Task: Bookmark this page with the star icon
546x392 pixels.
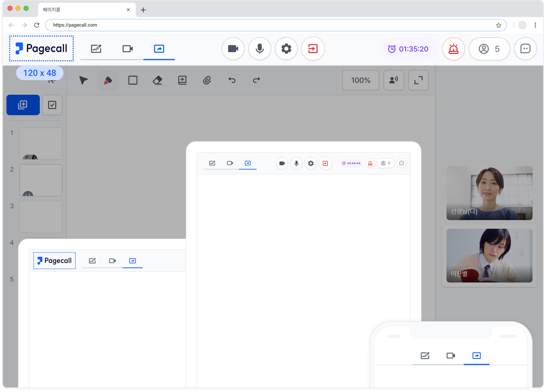Action: click(x=499, y=25)
